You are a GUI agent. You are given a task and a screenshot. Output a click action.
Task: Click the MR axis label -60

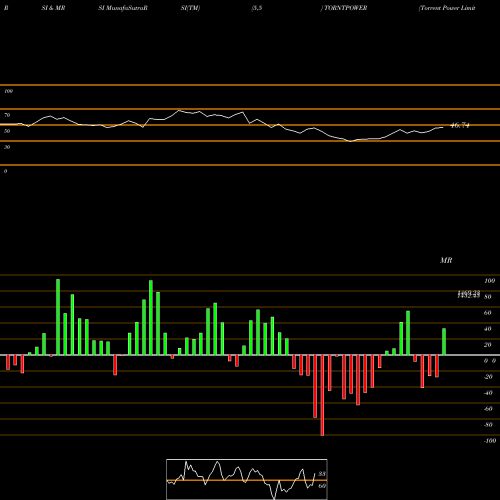(488, 409)
